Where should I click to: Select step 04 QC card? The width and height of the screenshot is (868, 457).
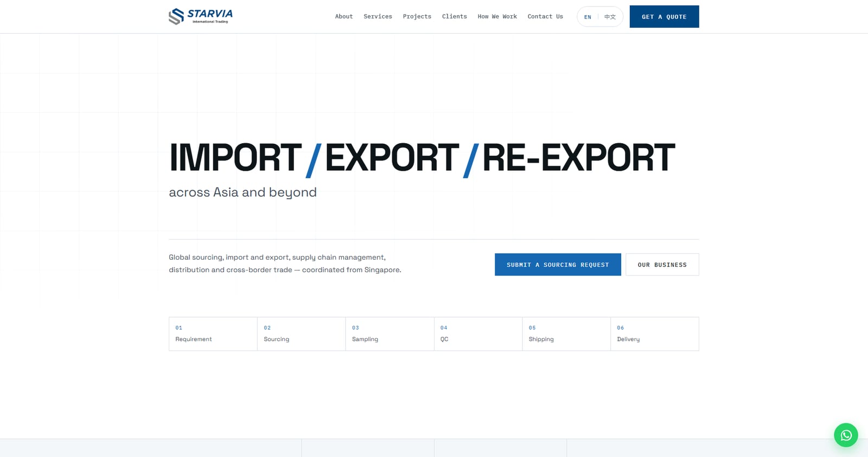(478, 334)
